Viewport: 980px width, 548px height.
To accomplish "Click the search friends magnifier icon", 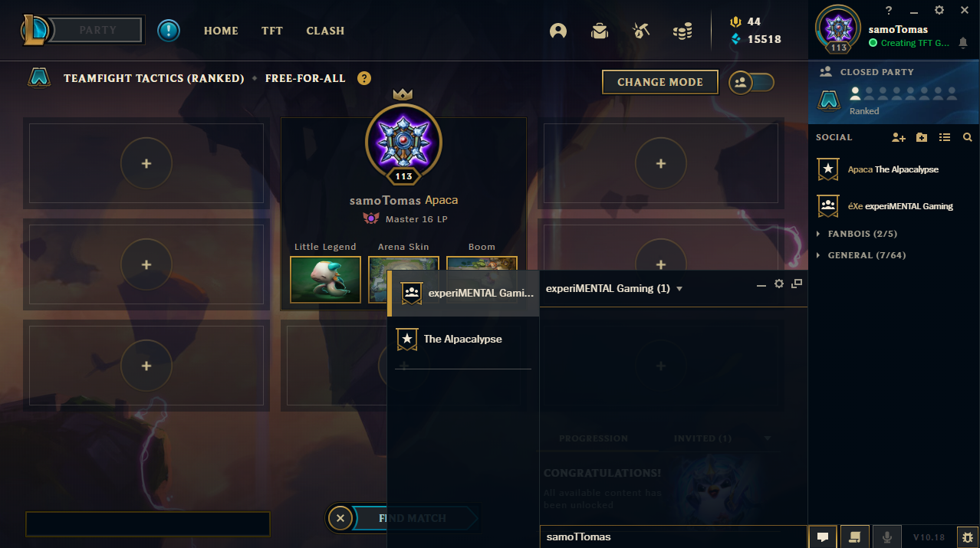I will (x=968, y=137).
